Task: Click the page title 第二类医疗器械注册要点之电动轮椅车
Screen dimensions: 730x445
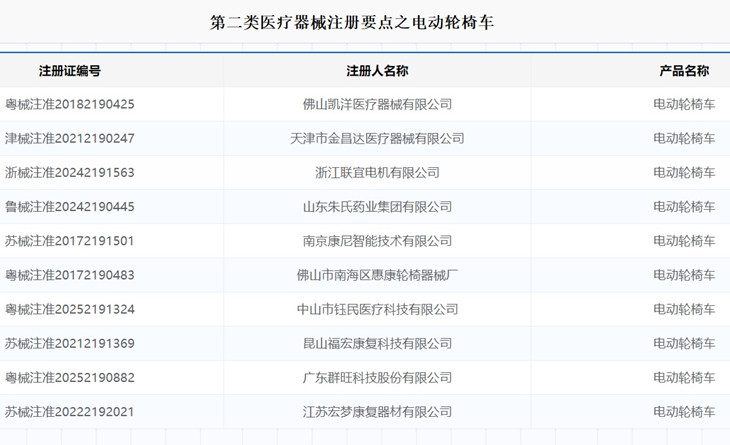Action: point(351,22)
